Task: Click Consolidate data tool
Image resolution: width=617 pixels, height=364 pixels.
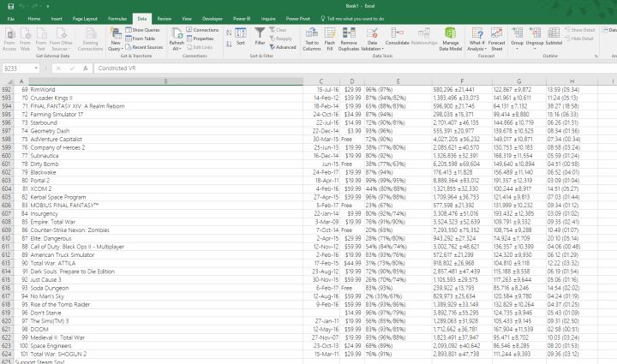Action: 397,37
